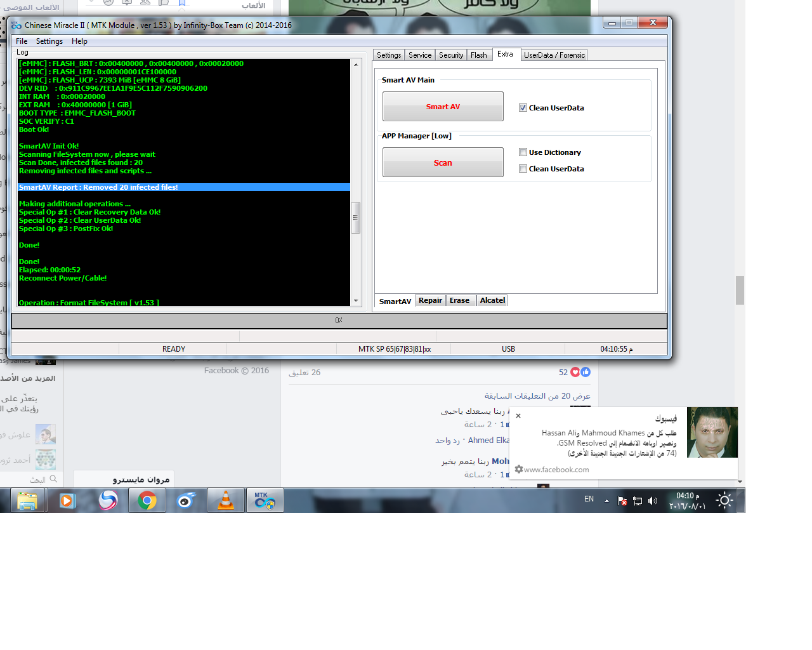Switch to the Alcatel bottom tab
Image resolution: width=812 pixels, height=650 pixels.
[x=492, y=300]
